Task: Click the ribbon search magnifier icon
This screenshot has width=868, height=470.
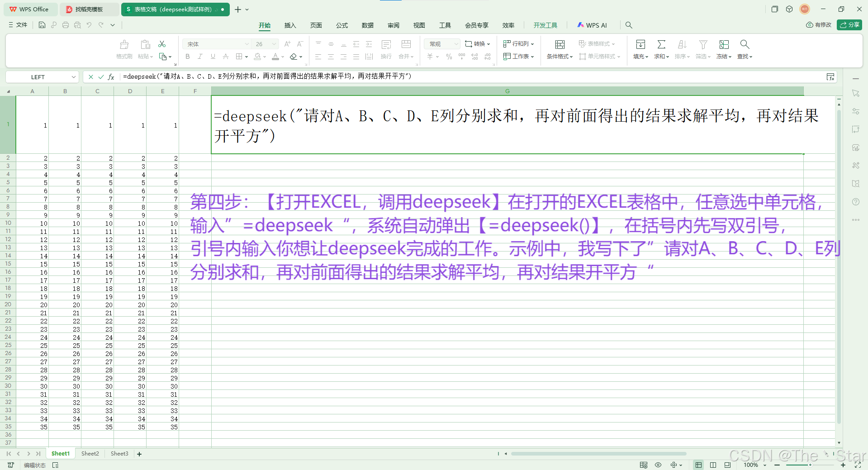Action: coord(629,25)
